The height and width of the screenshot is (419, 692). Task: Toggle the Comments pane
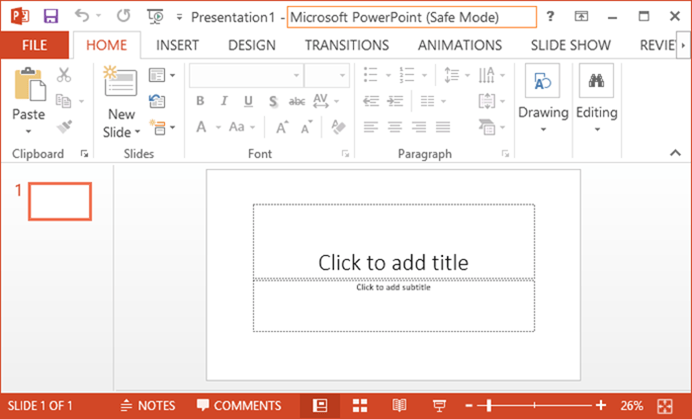tap(239, 405)
